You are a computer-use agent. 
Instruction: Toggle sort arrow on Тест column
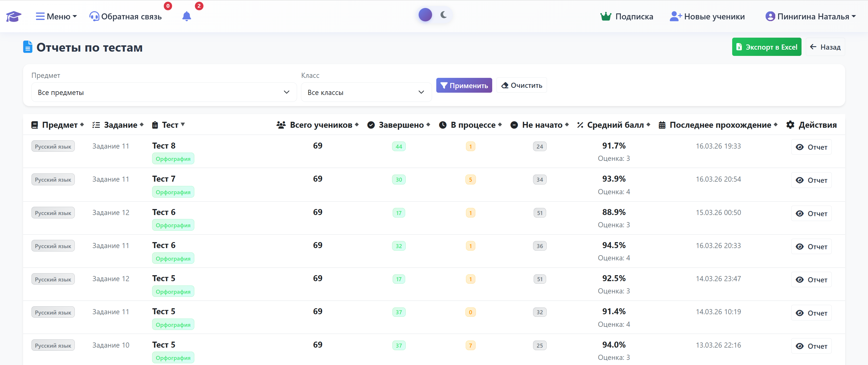coord(183,124)
